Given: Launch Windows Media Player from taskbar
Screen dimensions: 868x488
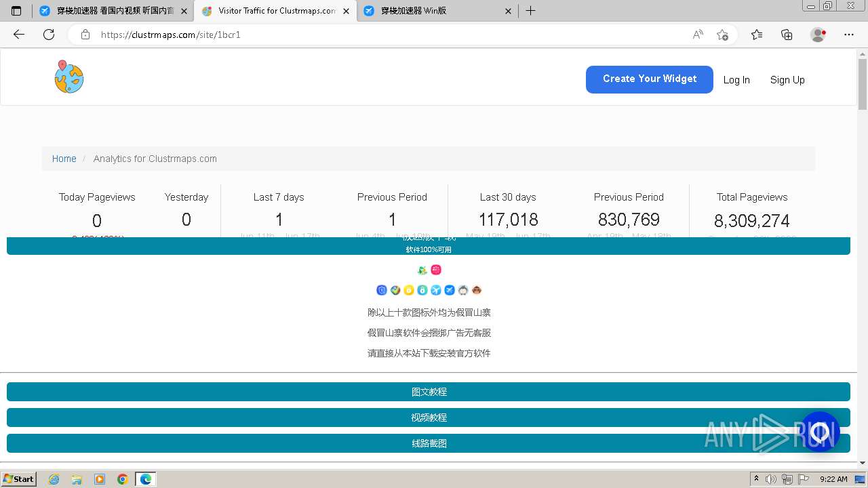Looking at the screenshot, I should click(x=100, y=479).
